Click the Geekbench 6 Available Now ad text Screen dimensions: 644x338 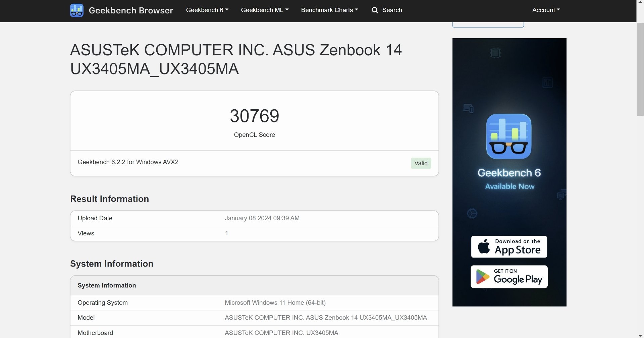[x=509, y=179]
